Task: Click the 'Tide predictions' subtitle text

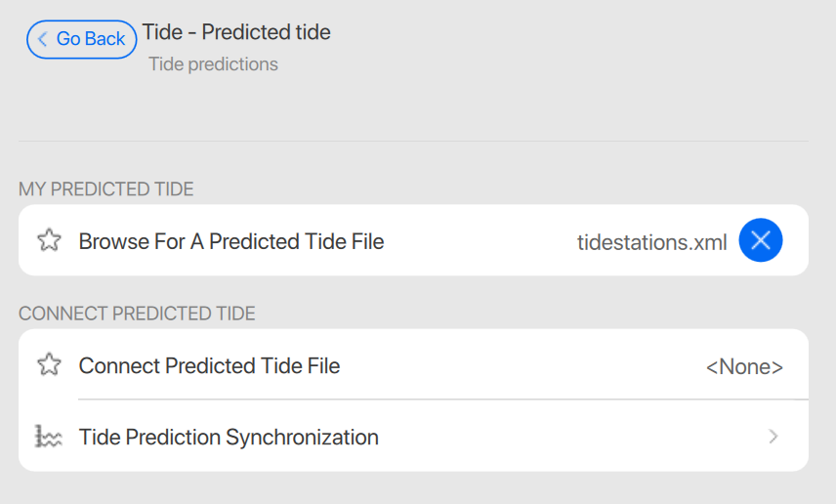Action: pos(213,64)
